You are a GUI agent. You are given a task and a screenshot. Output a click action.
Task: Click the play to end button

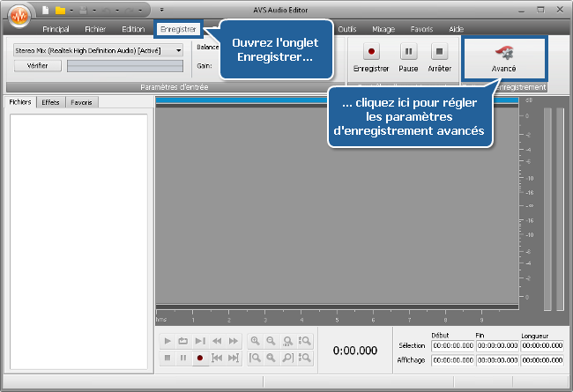click(x=200, y=341)
